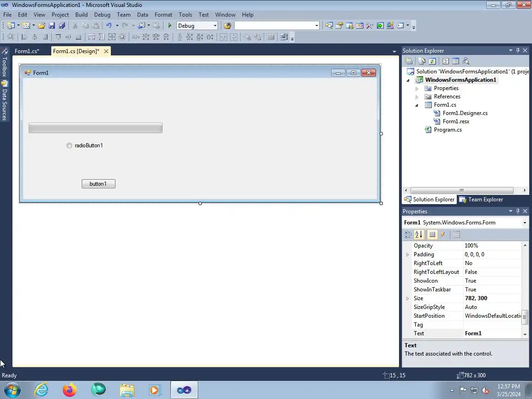Open the Tools menu

pos(185,15)
